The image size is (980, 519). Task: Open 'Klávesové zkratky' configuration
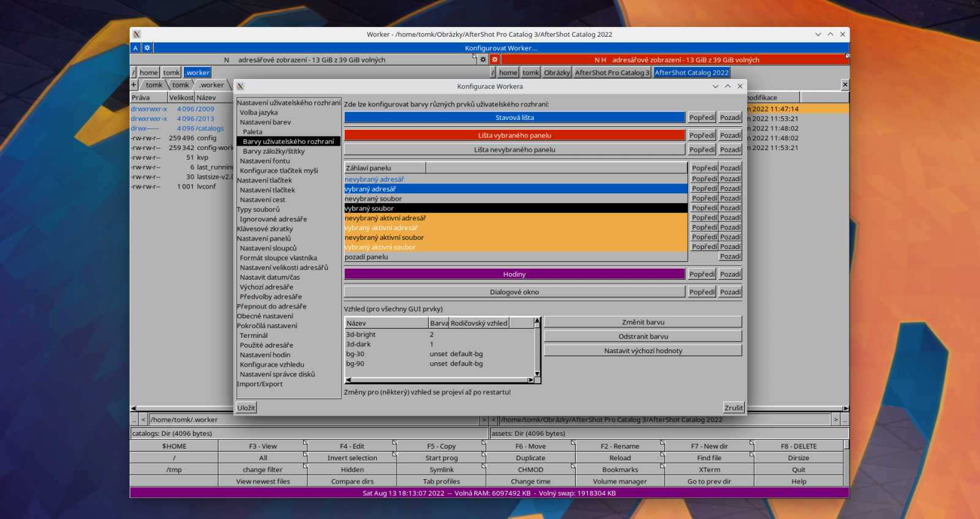coord(265,229)
